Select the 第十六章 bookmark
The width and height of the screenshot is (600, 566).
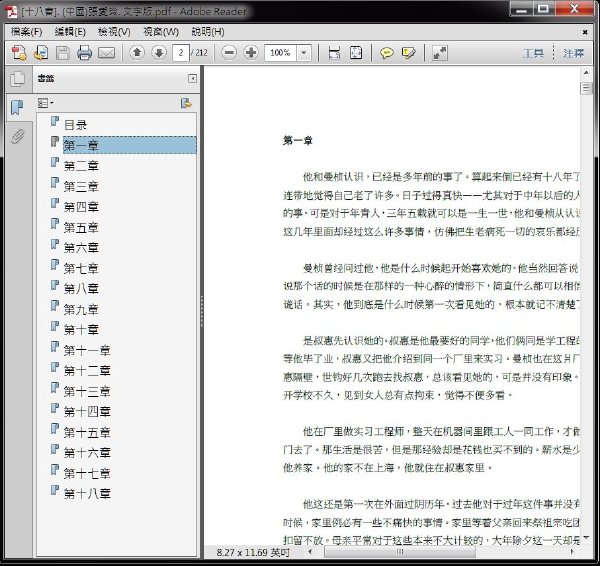pyautogui.click(x=87, y=452)
